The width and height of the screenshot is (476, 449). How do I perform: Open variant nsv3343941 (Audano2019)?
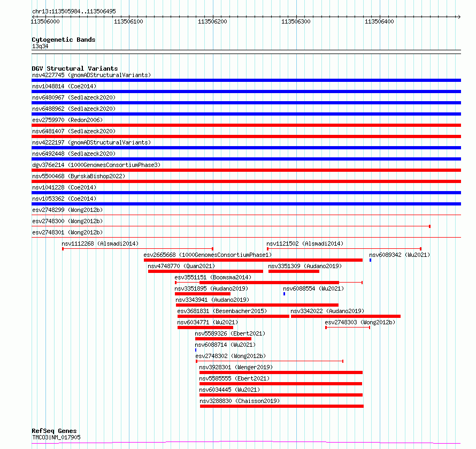tap(212, 300)
